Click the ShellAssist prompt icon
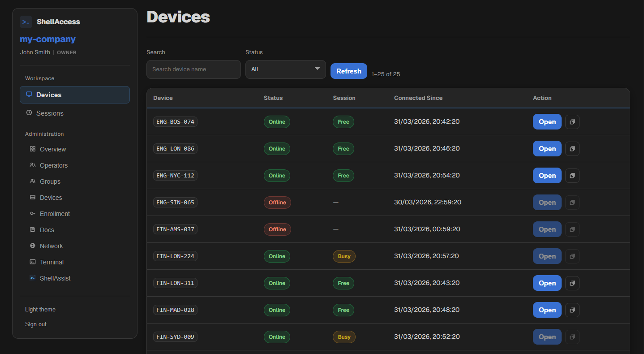The height and width of the screenshot is (354, 644). coord(33,278)
